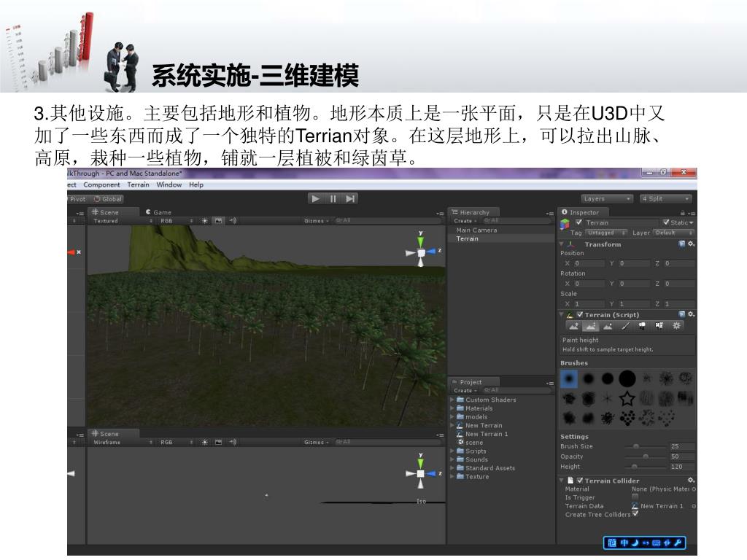This screenshot has height=560, width=747.
Task: Select the Smooth Height terrain tool
Action: tap(608, 326)
